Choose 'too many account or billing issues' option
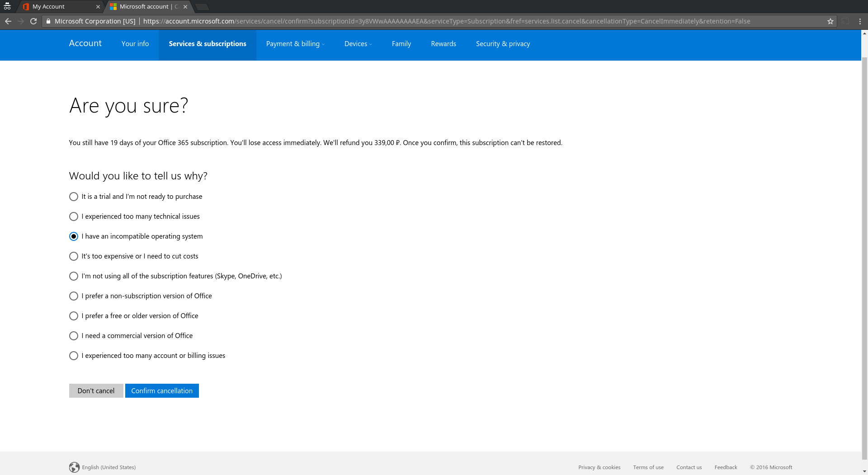This screenshot has height=475, width=868. pyautogui.click(x=73, y=356)
